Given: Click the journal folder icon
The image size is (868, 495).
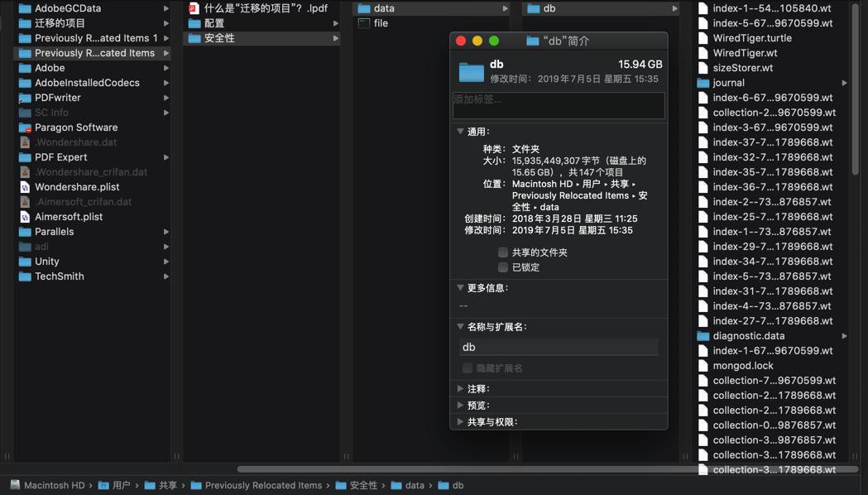Looking at the screenshot, I should [703, 83].
